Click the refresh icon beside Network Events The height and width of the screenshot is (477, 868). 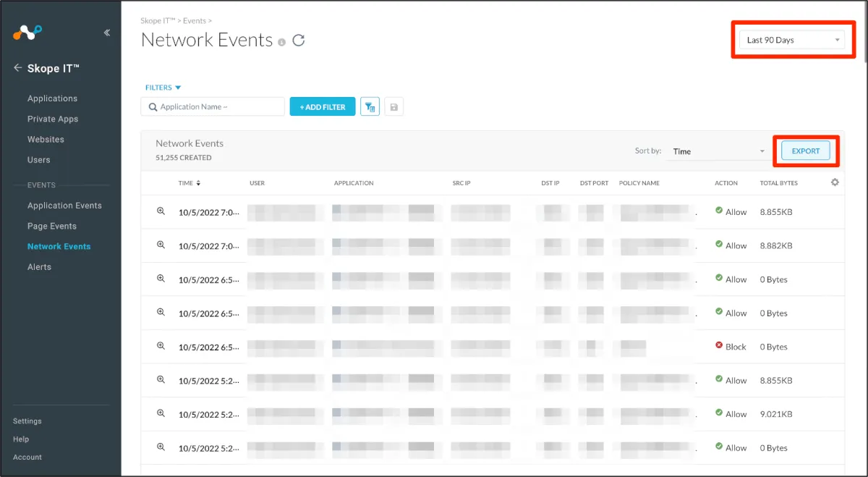point(299,41)
